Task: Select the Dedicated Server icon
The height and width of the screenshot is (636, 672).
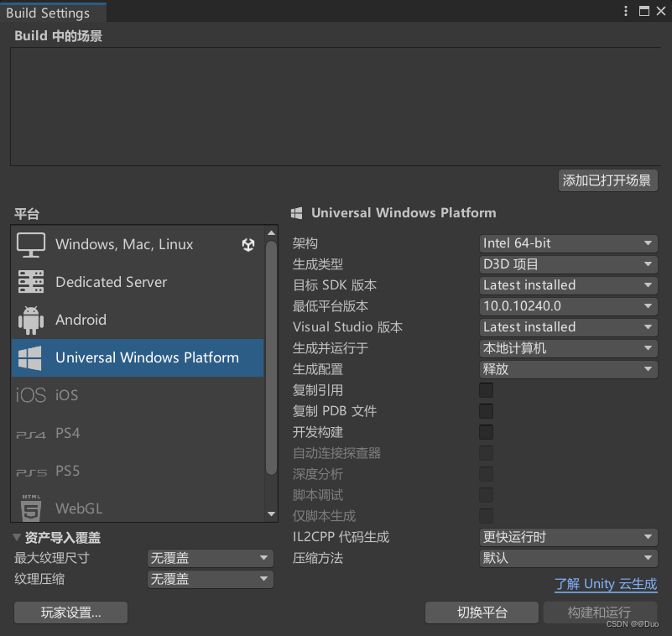Action: 31,282
